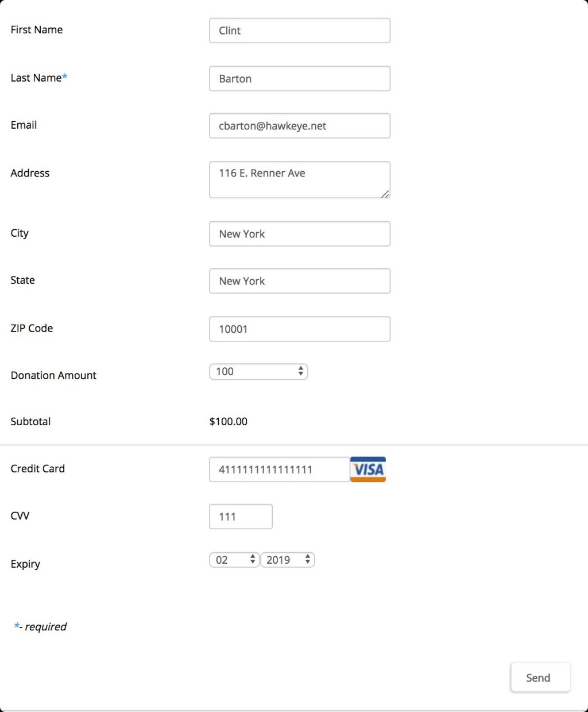Select the First Name field containing Clint

299,30
